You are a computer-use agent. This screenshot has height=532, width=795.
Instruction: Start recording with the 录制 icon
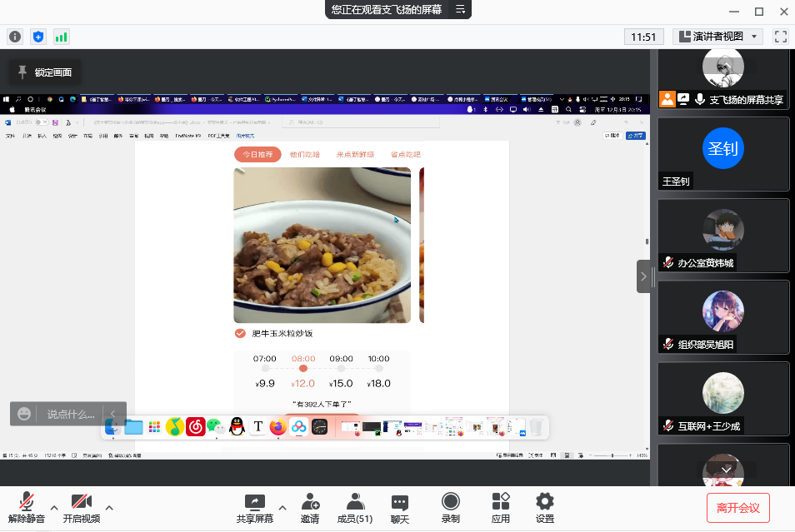pos(450,506)
